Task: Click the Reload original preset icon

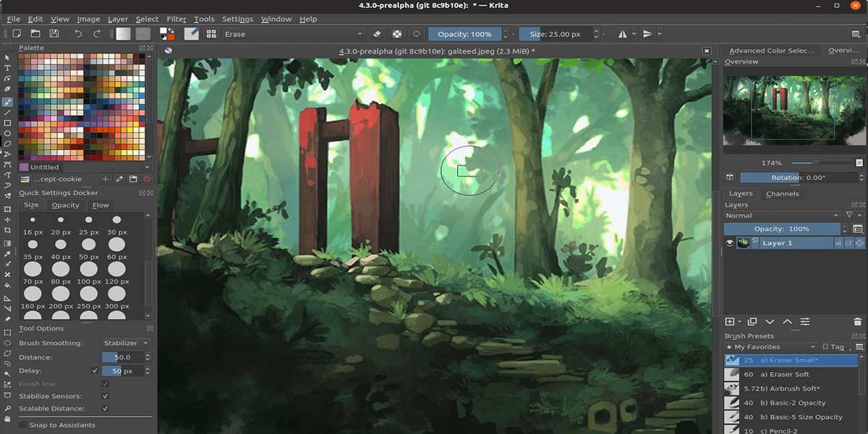Action: (416, 34)
